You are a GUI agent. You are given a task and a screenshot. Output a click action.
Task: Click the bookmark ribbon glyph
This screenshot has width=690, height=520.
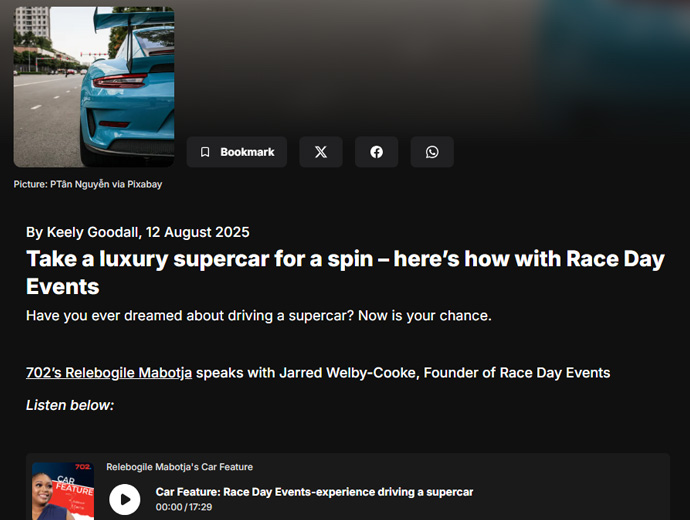205,152
